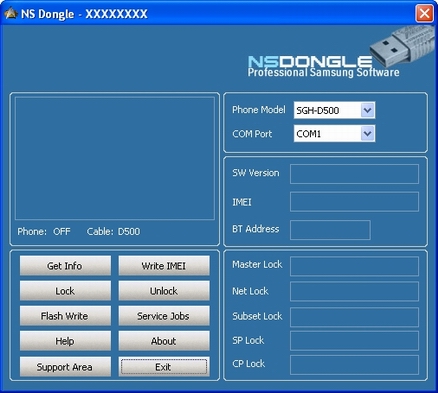
Task: Start Flash Write
Action: point(65,316)
